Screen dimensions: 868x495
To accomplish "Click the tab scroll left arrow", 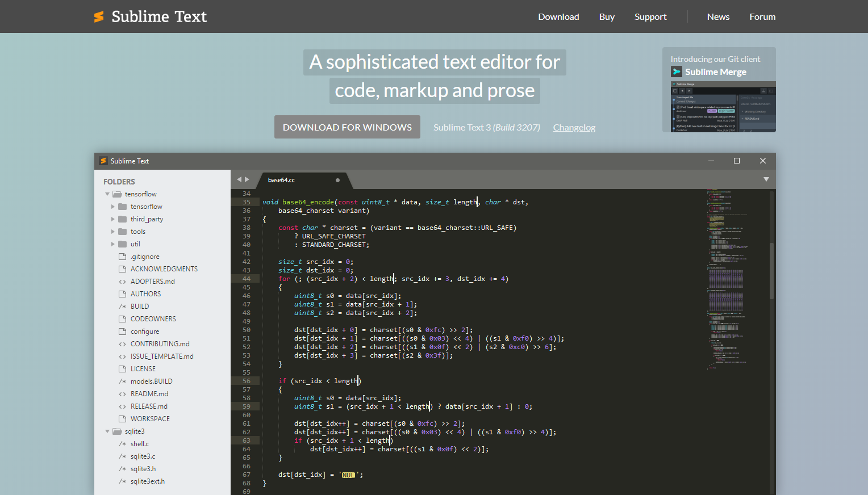I will pyautogui.click(x=239, y=179).
